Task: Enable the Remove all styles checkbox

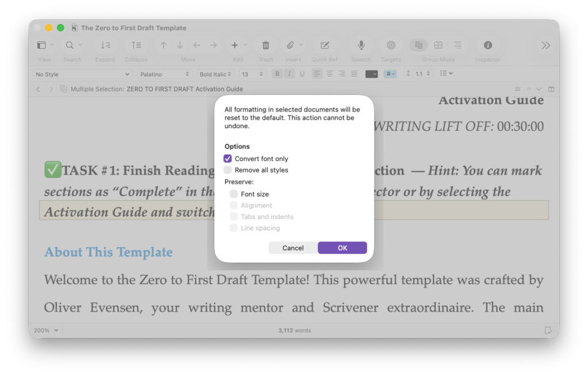Action: coord(228,170)
